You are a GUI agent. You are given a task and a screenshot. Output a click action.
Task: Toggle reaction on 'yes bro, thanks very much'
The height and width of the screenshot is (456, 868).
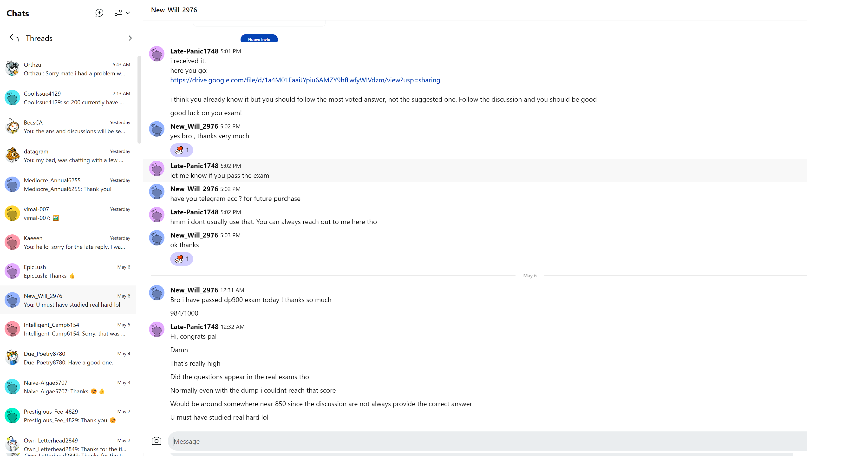(181, 150)
